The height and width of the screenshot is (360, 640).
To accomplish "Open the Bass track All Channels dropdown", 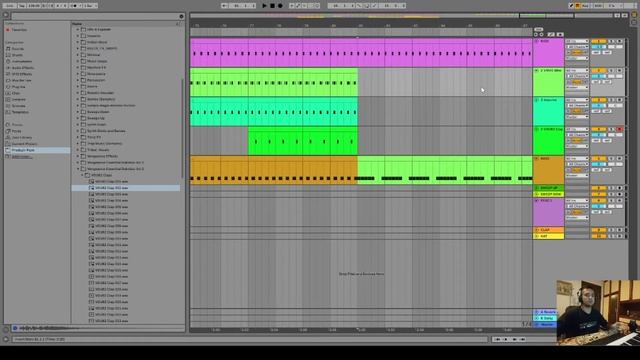I will tap(577, 164).
